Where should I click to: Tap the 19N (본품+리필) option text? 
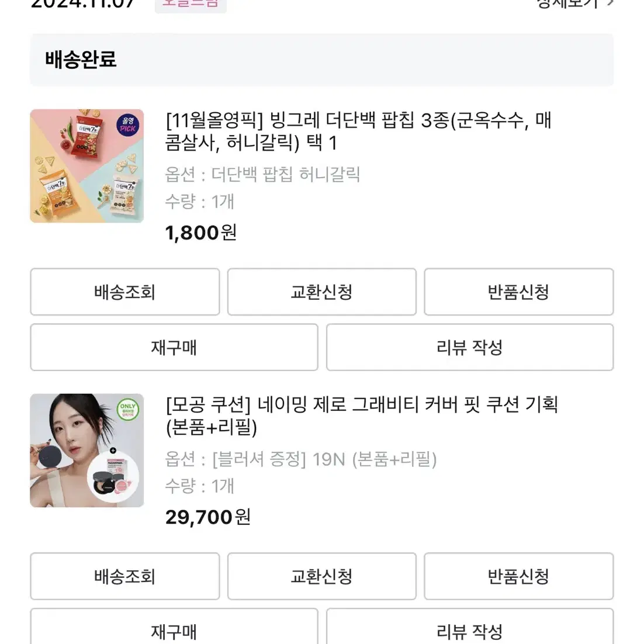(x=374, y=459)
